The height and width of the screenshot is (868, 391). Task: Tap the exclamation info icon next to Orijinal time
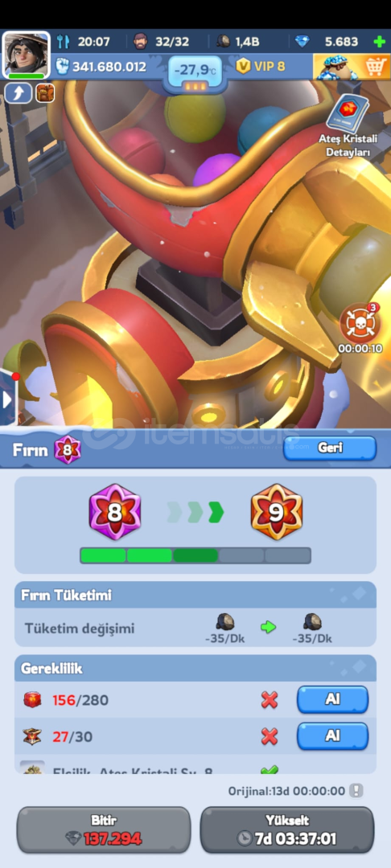click(356, 791)
